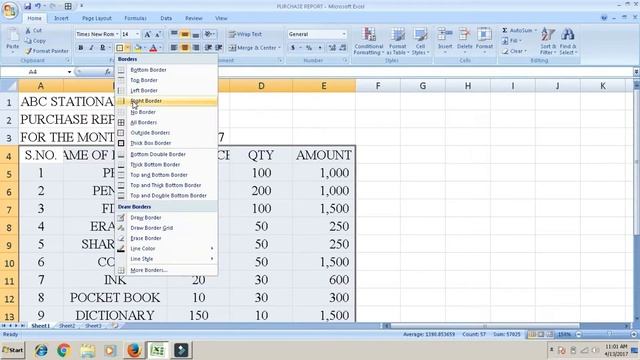This screenshot has height=360, width=640.
Task: Toggle Middle Align
Action: [185, 34]
